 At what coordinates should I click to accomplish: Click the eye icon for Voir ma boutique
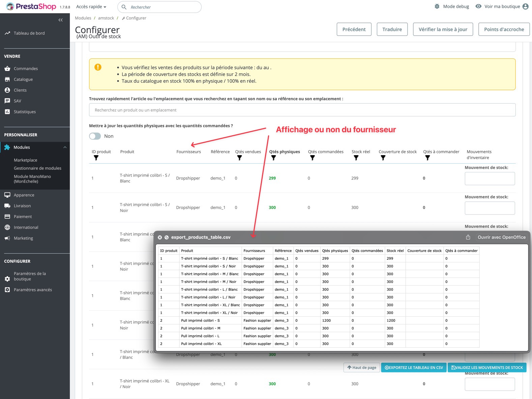click(478, 6)
